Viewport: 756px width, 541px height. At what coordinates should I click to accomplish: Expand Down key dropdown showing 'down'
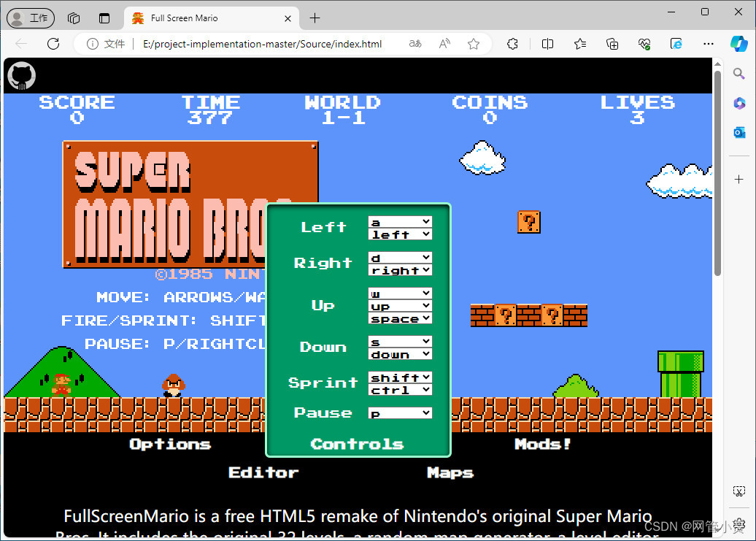[400, 354]
